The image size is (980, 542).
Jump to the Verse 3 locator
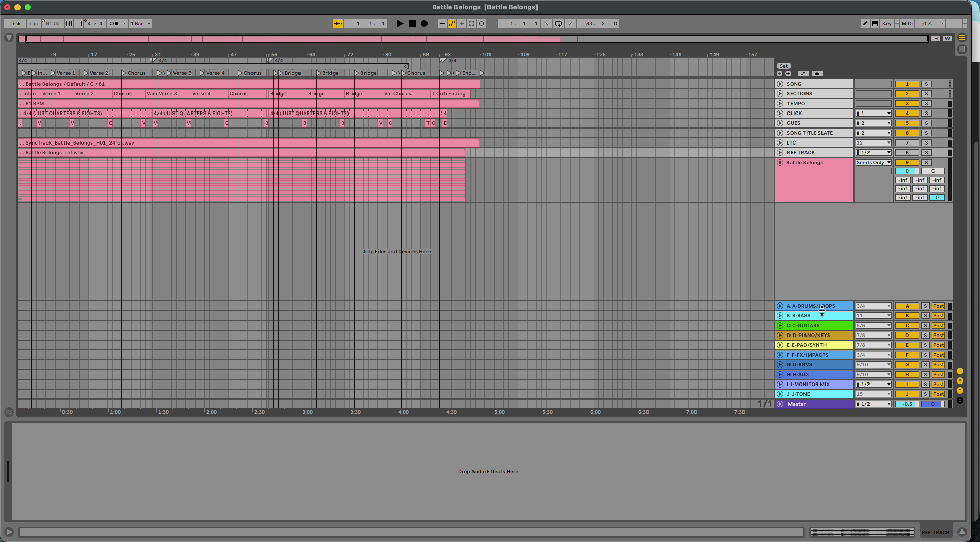pos(179,73)
